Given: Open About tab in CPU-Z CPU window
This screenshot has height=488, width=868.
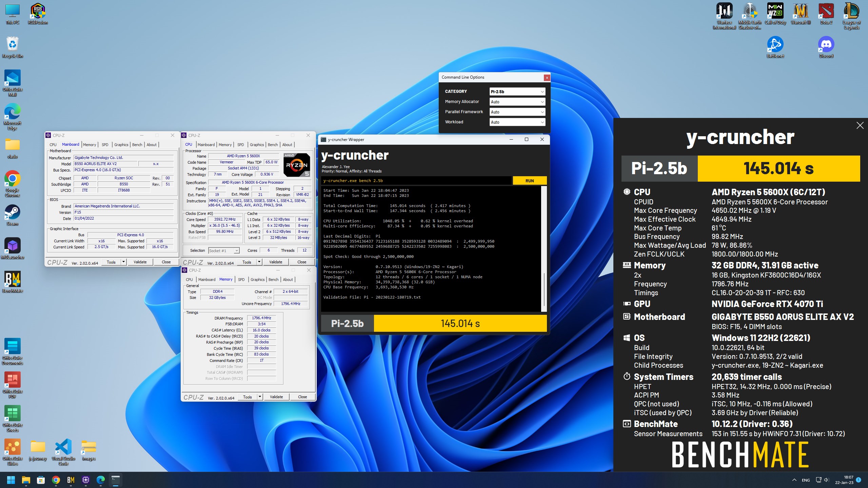Looking at the screenshot, I should pyautogui.click(x=287, y=145).
